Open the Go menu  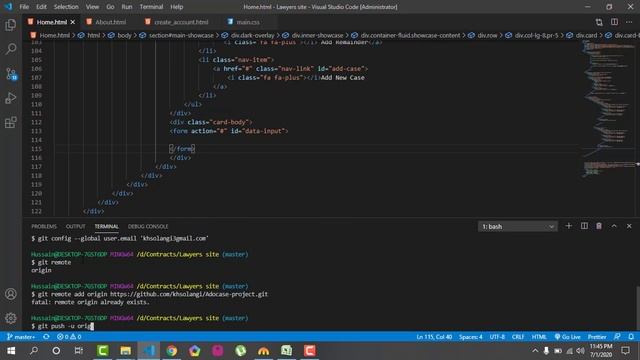click(110, 7)
